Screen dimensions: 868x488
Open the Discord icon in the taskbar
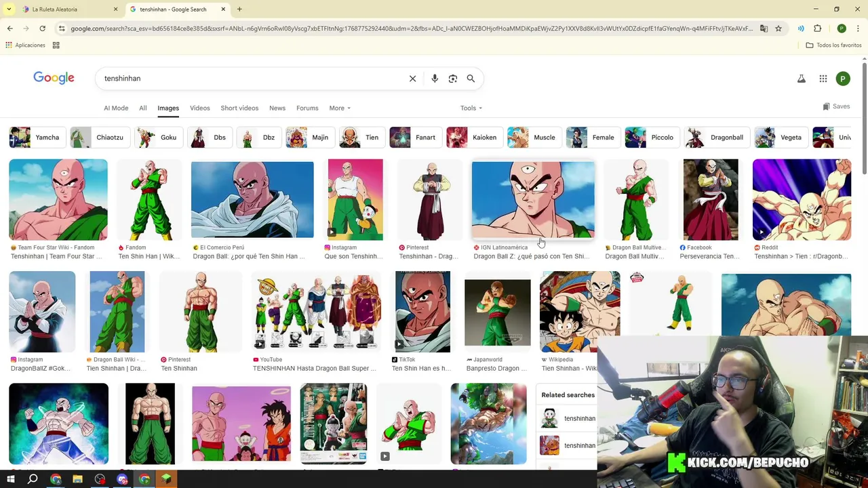(x=122, y=480)
